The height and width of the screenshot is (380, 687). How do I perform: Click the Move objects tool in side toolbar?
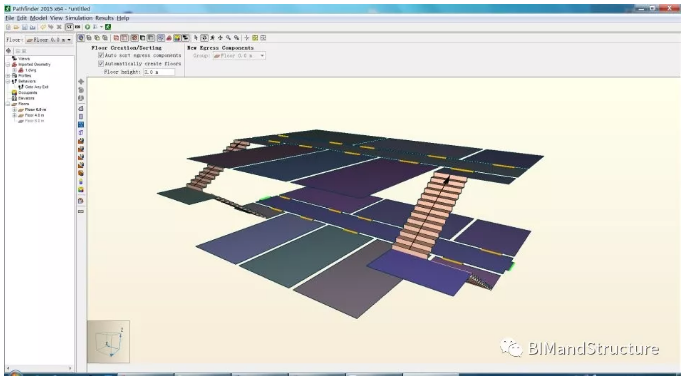point(81,82)
